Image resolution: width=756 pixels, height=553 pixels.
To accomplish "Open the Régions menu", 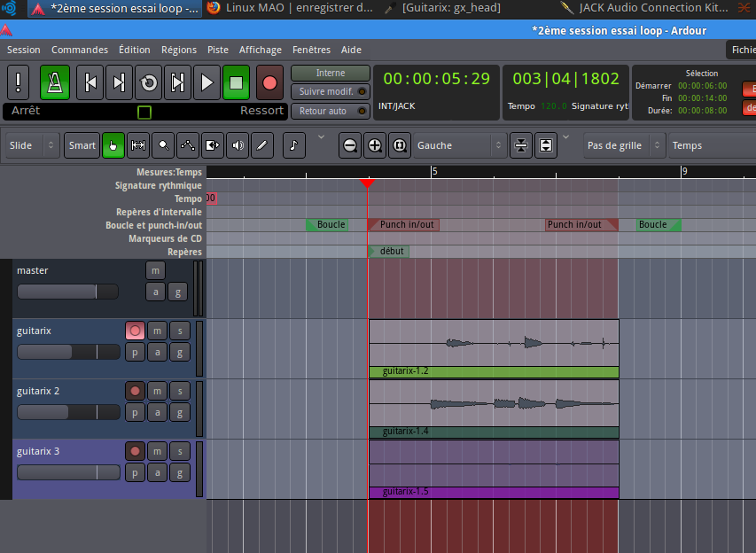I will pyautogui.click(x=179, y=50).
